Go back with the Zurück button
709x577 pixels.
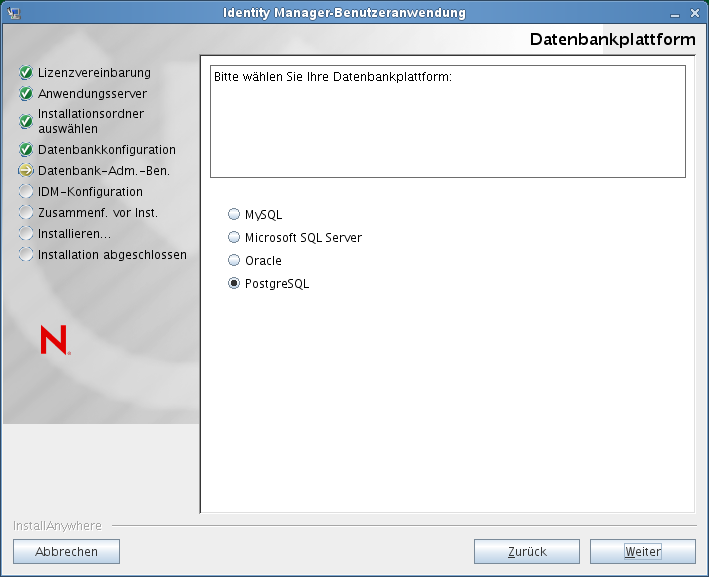(x=527, y=551)
